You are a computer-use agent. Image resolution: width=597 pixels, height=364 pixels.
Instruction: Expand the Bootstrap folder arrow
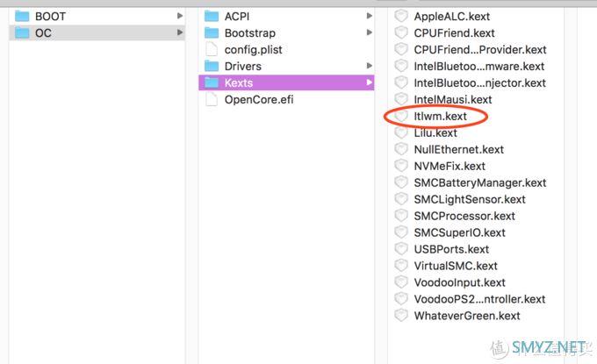pyautogui.click(x=369, y=32)
